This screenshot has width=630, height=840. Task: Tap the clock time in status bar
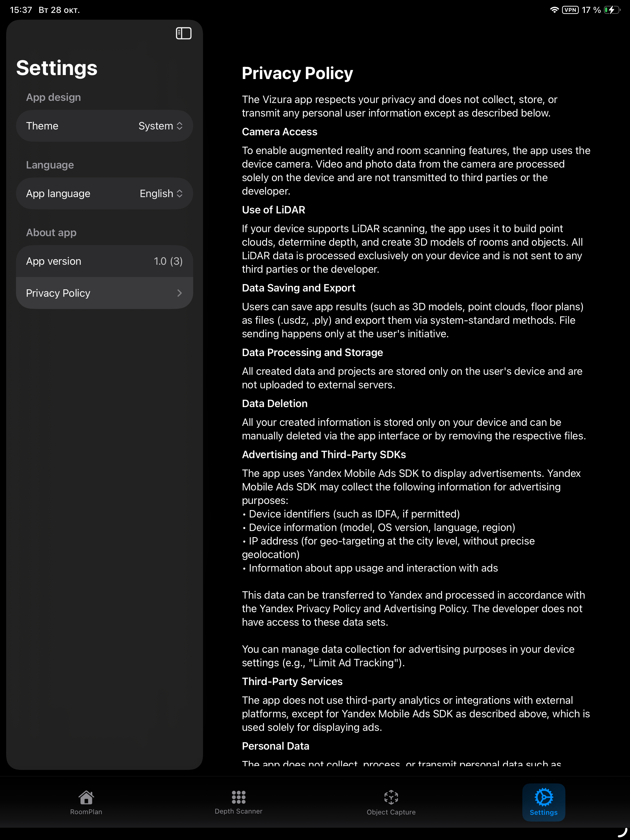[21, 10]
